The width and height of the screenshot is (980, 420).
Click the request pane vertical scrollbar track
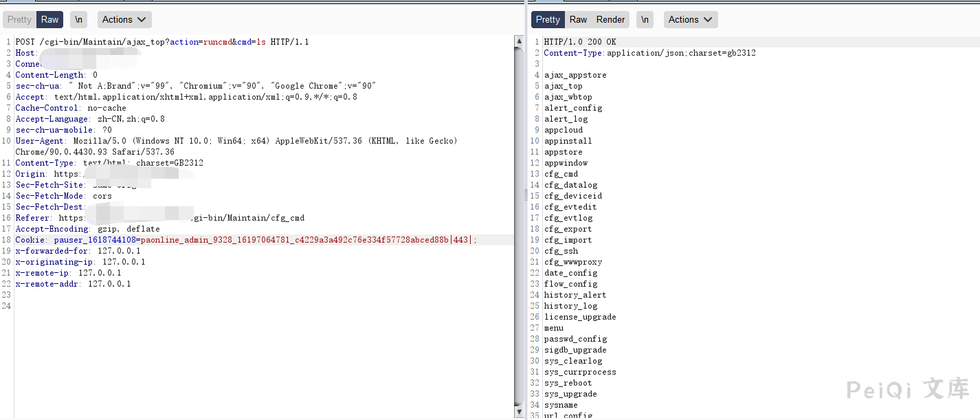[520, 227]
